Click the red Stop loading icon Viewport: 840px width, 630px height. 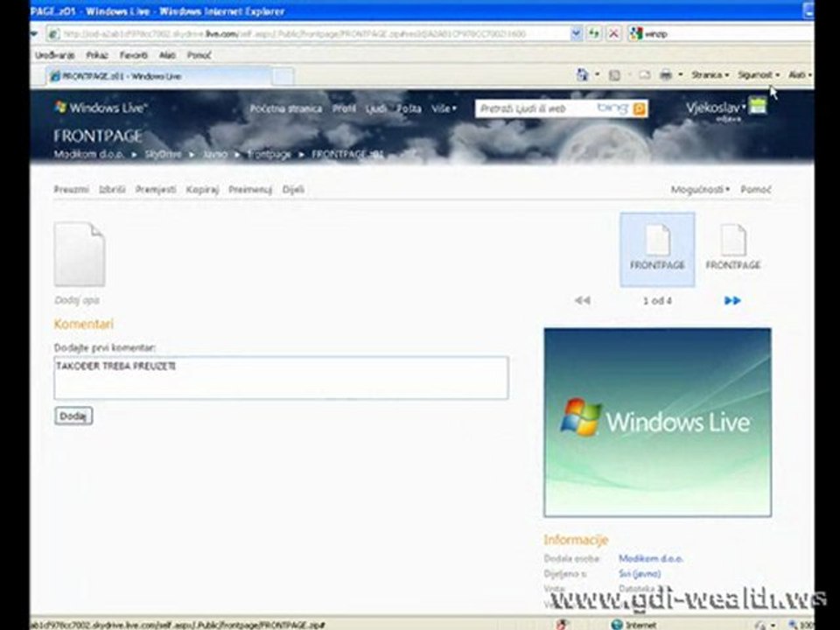coord(613,34)
